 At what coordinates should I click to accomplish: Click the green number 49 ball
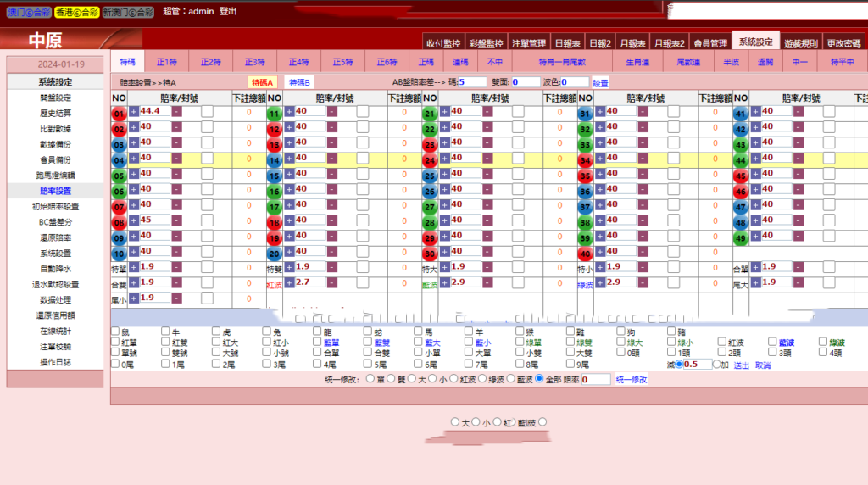click(741, 238)
